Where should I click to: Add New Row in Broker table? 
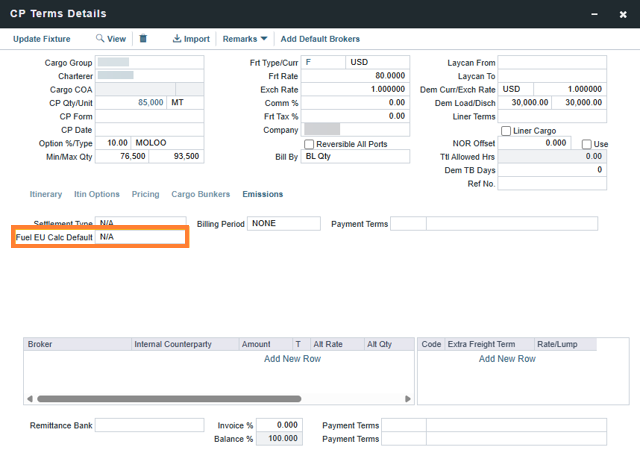coord(292,359)
